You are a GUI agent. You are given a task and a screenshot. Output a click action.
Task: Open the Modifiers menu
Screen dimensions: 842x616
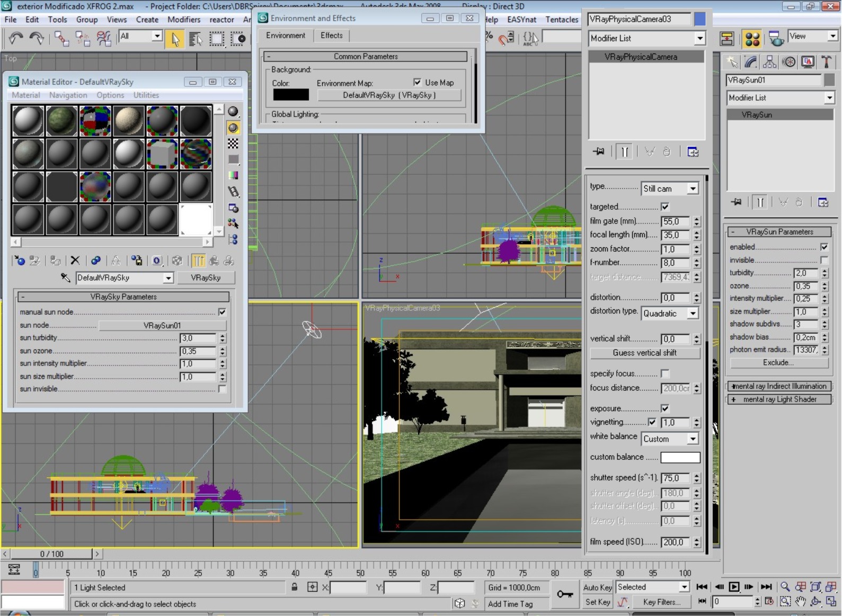184,20
